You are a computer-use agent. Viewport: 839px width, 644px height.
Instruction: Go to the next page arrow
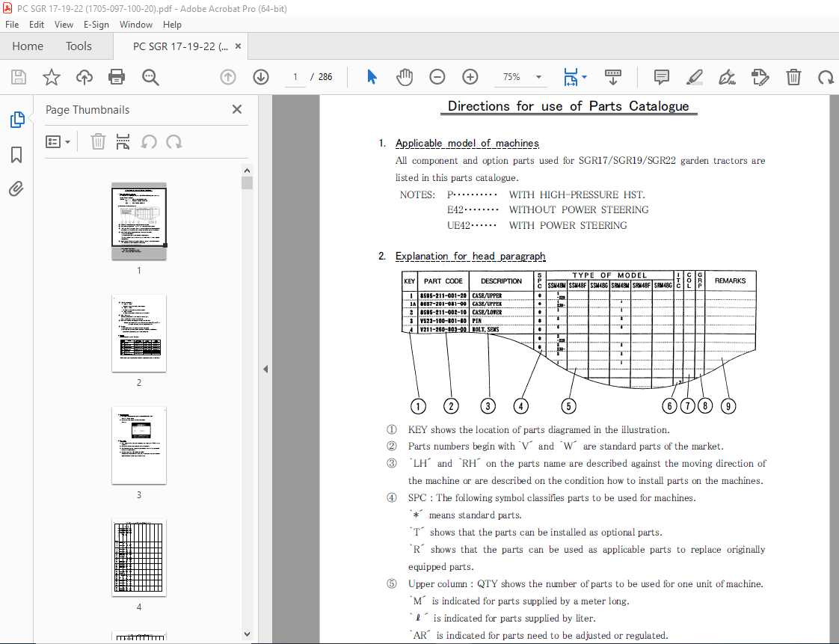(x=260, y=77)
